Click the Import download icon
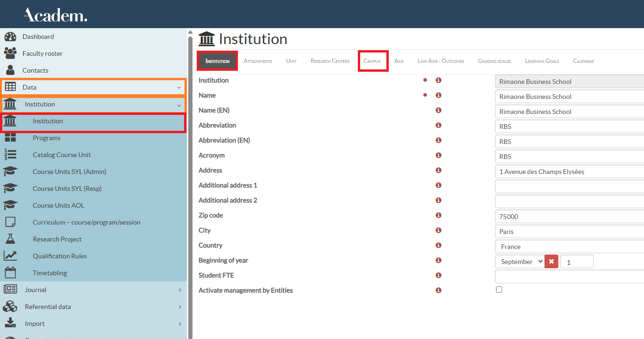The image size is (644, 339). point(10,324)
